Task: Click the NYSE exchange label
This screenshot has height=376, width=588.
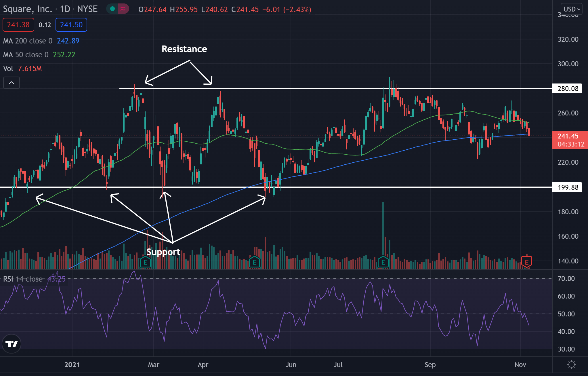Action: [x=87, y=9]
